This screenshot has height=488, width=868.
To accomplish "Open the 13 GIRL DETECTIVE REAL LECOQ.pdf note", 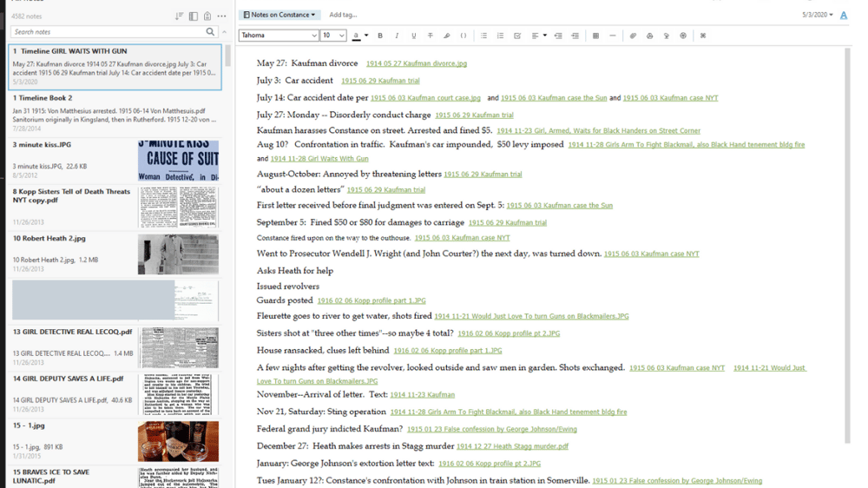I will point(115,347).
